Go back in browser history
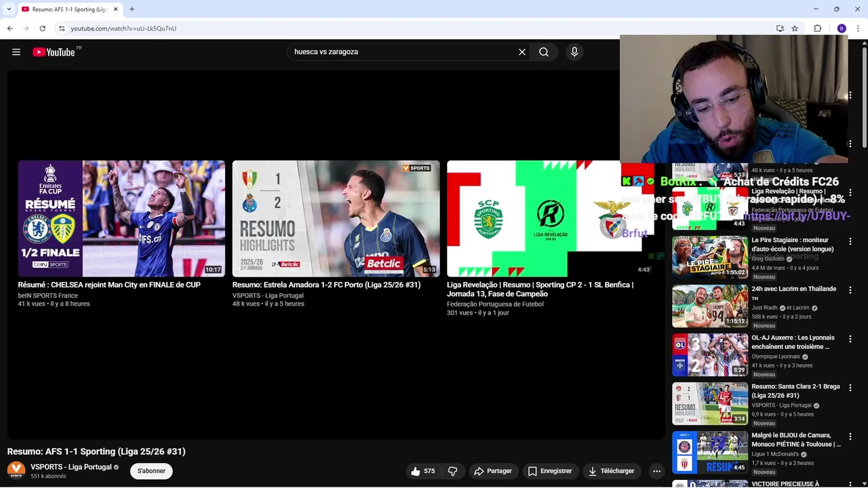Screen dimensions: 868x488 (x=9, y=28)
